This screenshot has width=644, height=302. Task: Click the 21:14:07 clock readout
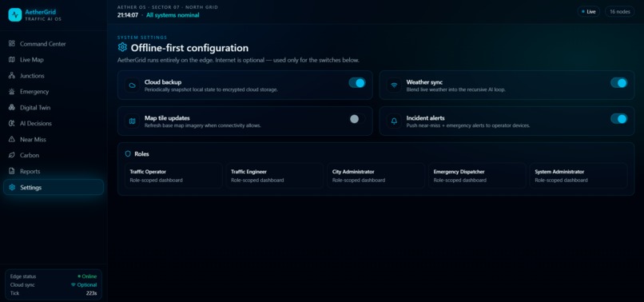[128, 15]
